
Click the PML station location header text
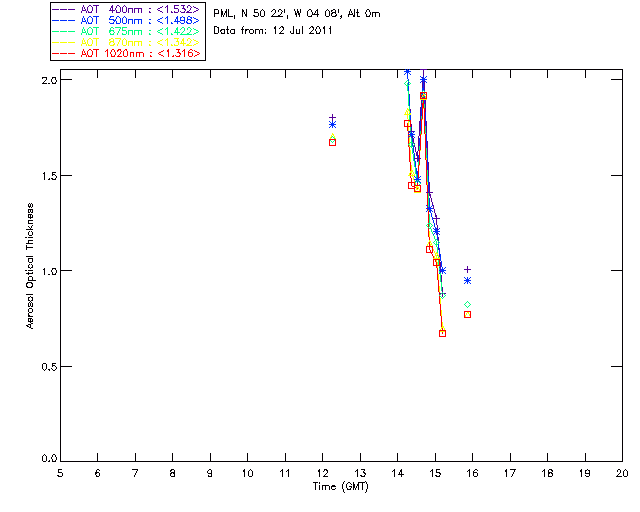click(x=297, y=13)
